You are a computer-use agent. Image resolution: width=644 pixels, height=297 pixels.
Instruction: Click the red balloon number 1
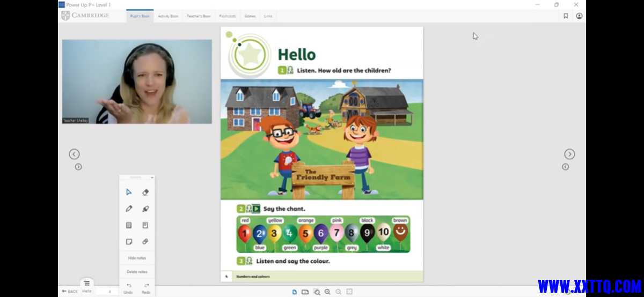[x=244, y=233]
